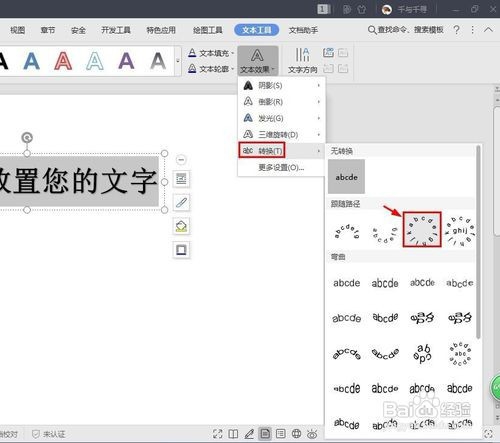Open the 文本效果 text effects button
Image resolution: width=500 pixels, height=443 pixels.
[258, 61]
